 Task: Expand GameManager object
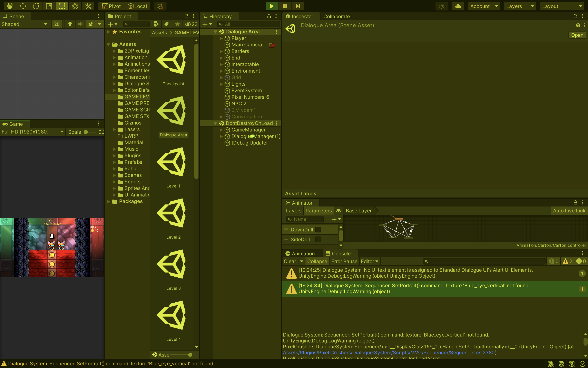[221, 130]
